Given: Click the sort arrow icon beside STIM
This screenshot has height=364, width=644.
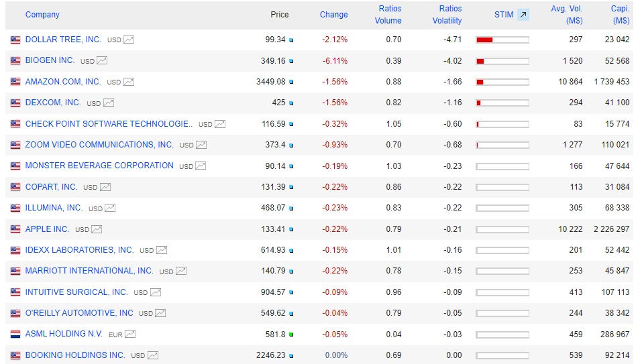Looking at the screenshot, I should coord(523,15).
